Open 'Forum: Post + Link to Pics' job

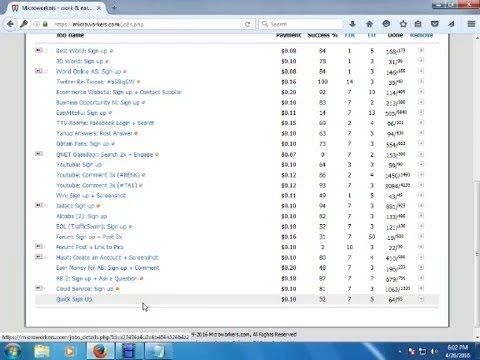[x=90, y=247]
